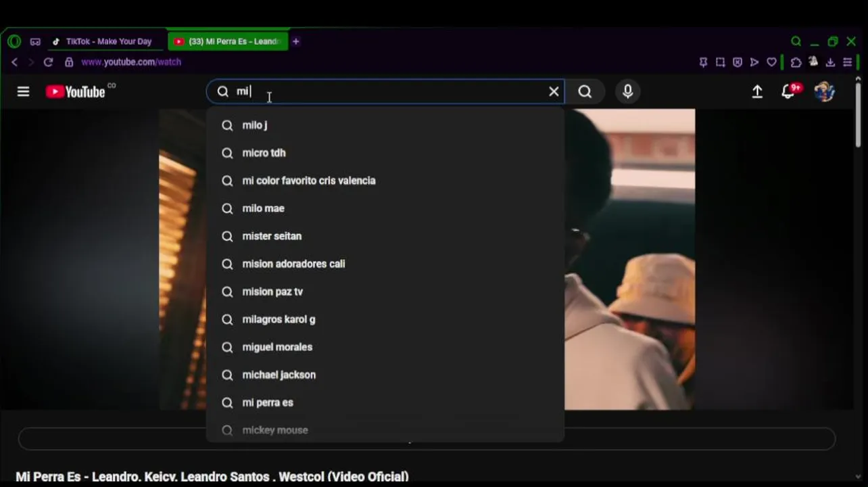Viewport: 868px width, 487px height.
Task: Click the extension icon beside downloads
Action: (813, 62)
